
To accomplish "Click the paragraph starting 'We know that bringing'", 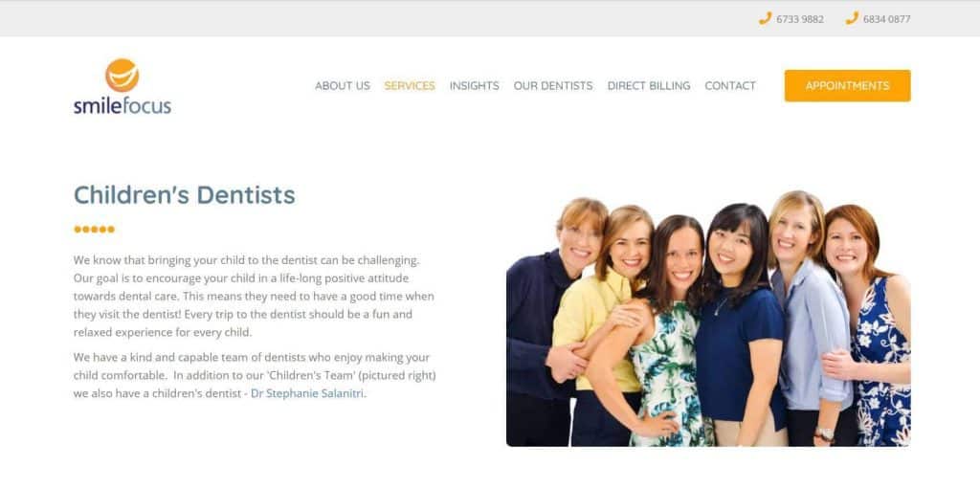I will point(254,297).
